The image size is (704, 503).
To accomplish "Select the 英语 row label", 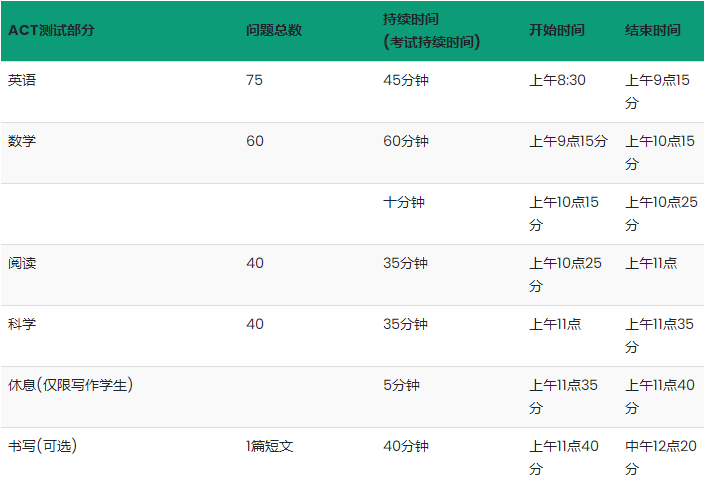I will (x=22, y=80).
